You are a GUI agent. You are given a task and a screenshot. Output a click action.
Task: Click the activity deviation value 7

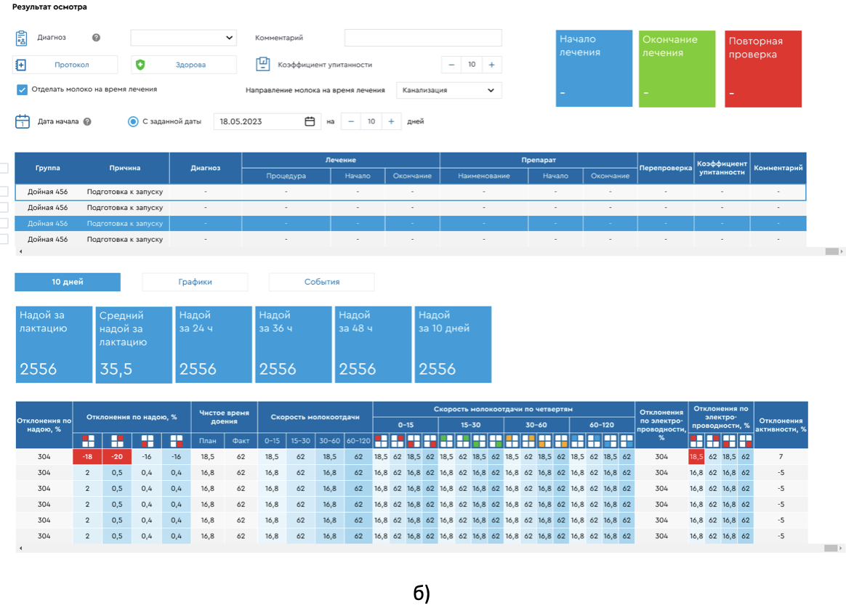[781, 457]
